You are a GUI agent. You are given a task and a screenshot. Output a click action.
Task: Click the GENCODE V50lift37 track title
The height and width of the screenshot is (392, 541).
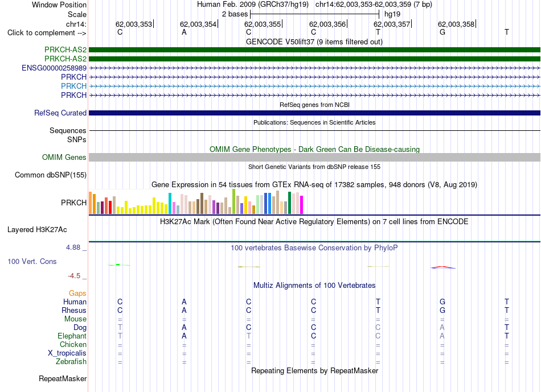pyautogui.click(x=314, y=42)
